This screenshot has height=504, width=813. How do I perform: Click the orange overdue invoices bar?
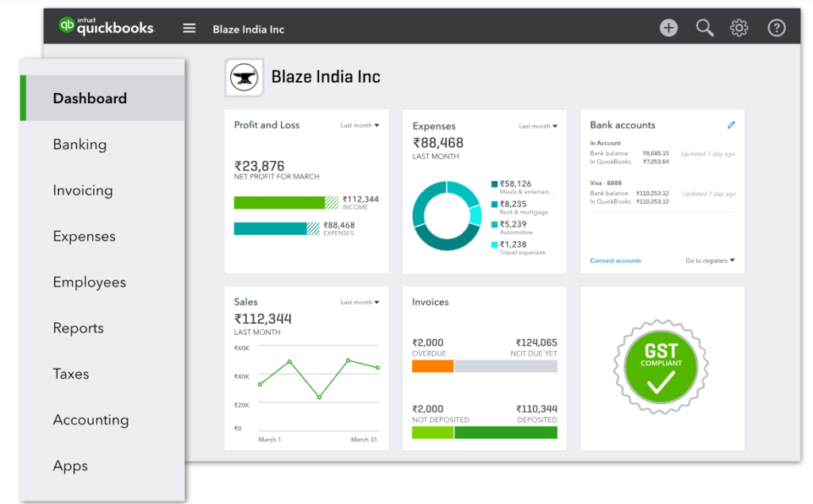(x=433, y=366)
